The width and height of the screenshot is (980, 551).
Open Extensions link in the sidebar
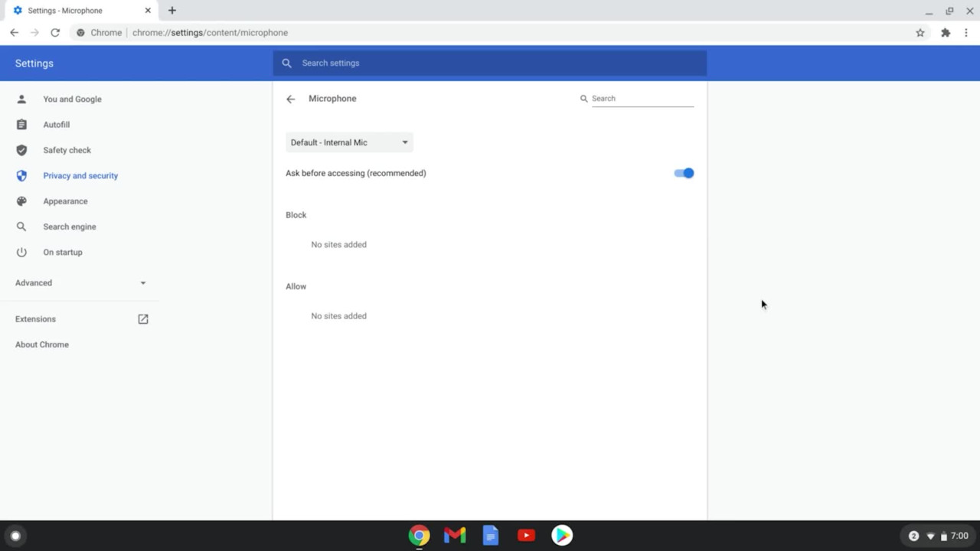tap(36, 319)
